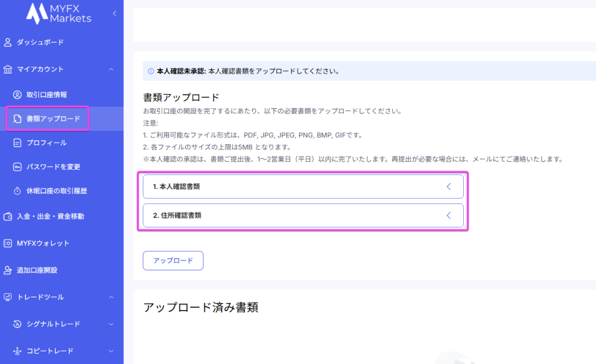This screenshot has height=364, width=596.
Task: Click text listing PDF, JPG, JPEG formats
Action: tap(253, 135)
